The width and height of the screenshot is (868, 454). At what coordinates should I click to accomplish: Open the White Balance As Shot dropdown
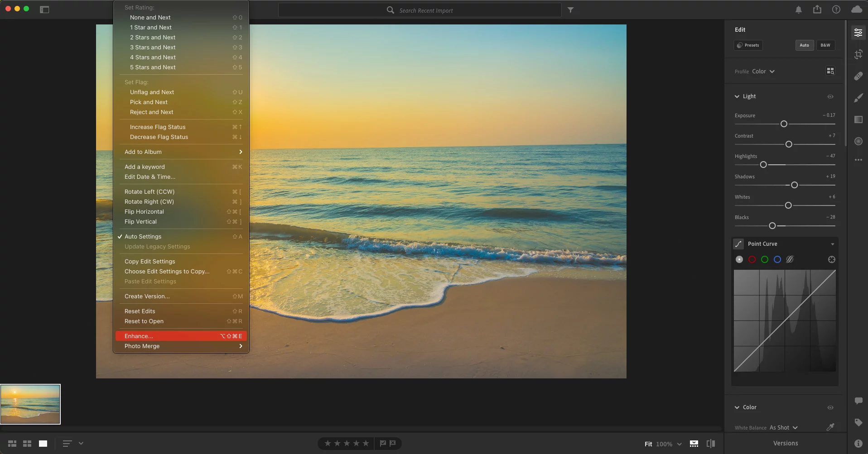coord(783,427)
